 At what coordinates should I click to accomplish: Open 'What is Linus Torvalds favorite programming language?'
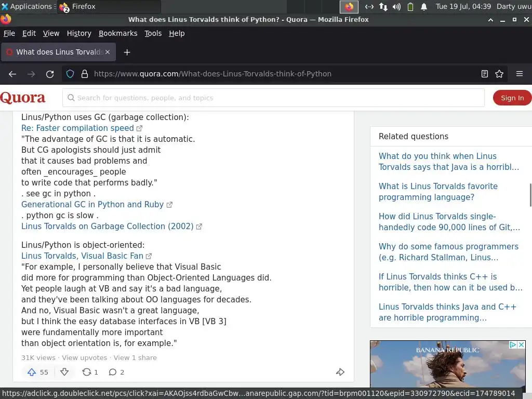pyautogui.click(x=438, y=192)
